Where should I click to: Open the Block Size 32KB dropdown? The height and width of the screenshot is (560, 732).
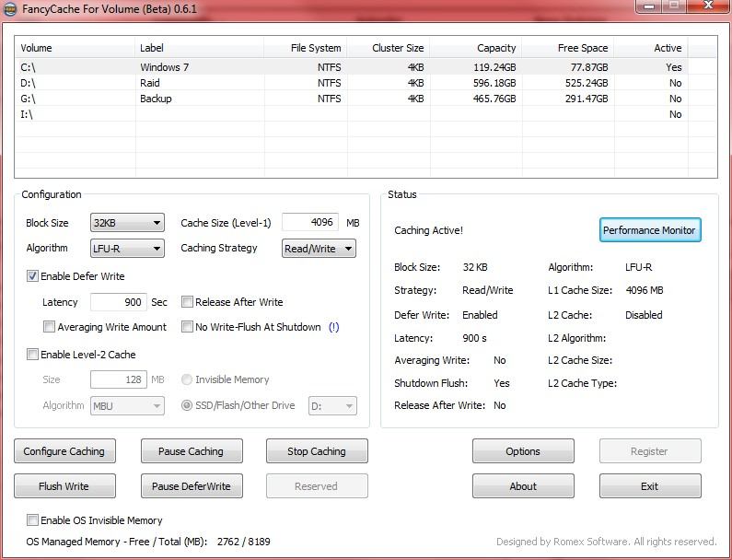127,223
